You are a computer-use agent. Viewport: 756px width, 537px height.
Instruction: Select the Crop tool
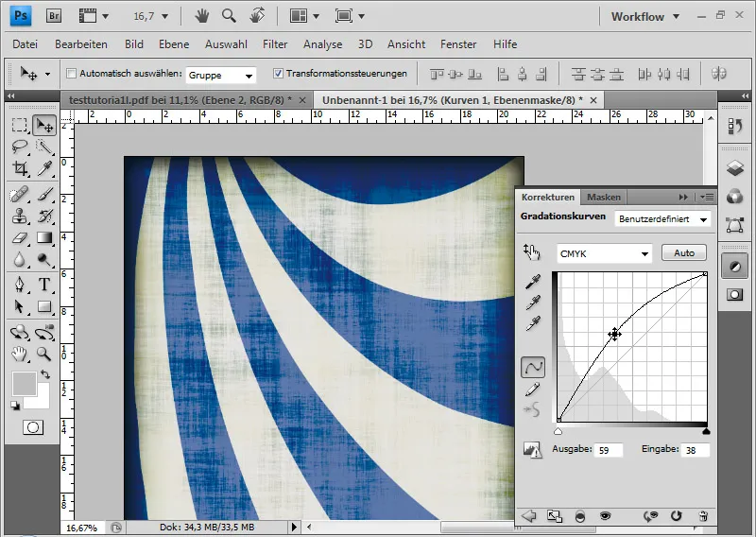(x=19, y=168)
